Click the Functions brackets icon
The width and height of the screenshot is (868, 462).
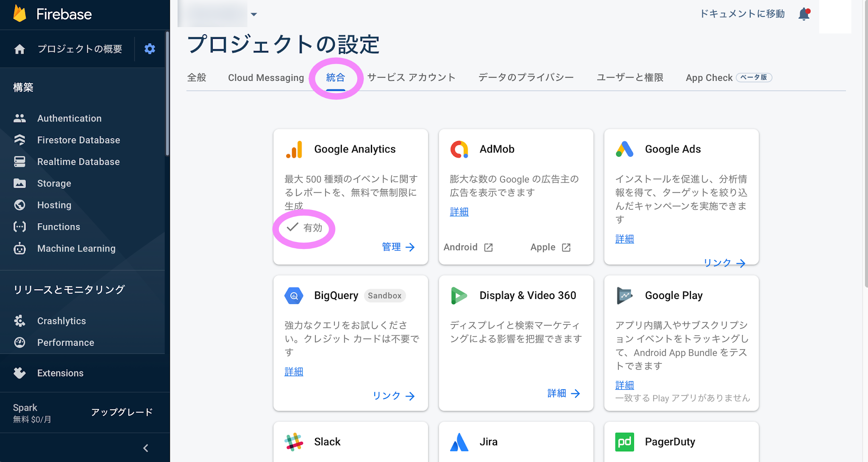click(19, 227)
